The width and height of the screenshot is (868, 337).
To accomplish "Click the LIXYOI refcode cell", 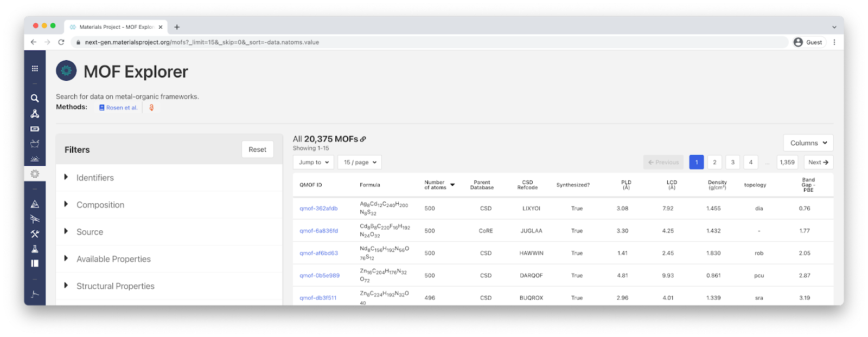I will tap(531, 209).
